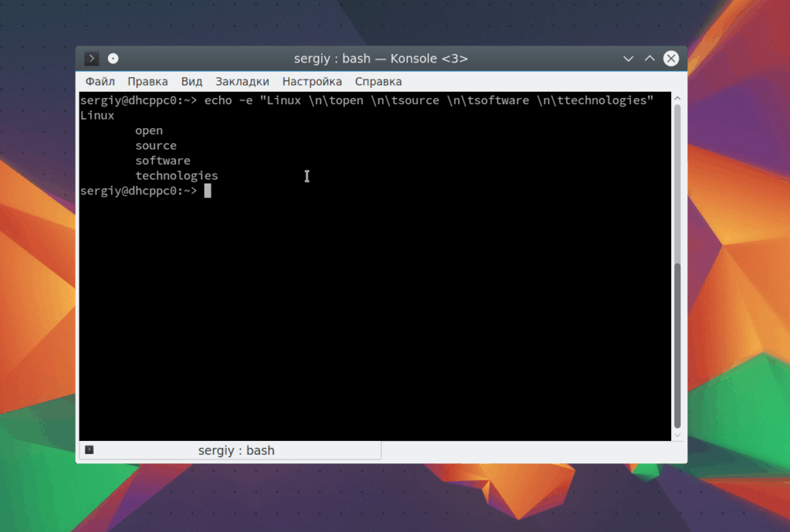Click the output line Linux
Screen dimensions: 790x532
tap(97, 116)
